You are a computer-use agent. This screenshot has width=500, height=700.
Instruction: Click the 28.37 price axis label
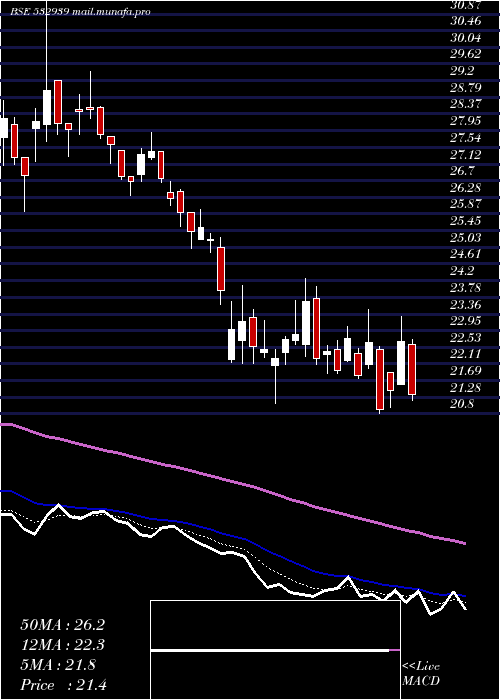466,104
